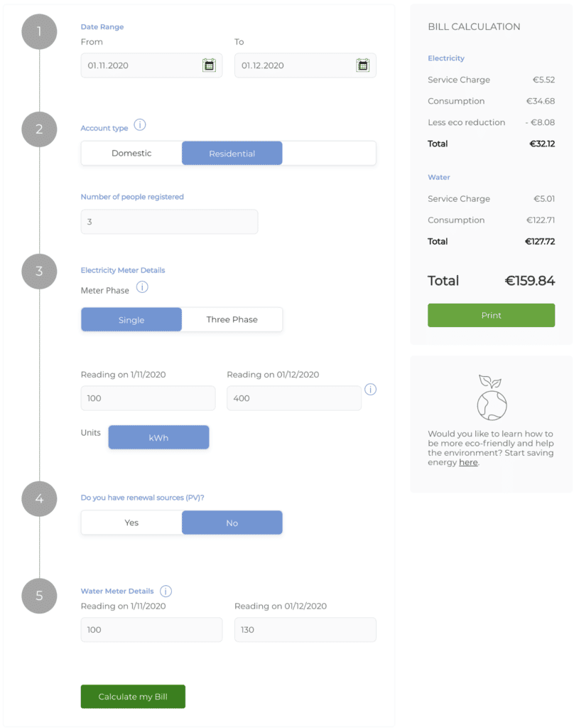Open the To date calendar picker icon
Viewport: 574px width, 728px height.
362,65
